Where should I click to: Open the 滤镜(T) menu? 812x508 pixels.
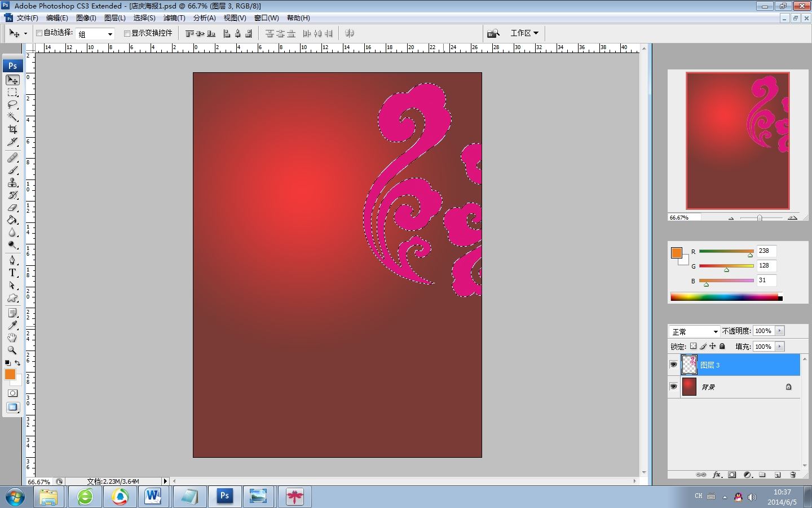pyautogui.click(x=174, y=18)
